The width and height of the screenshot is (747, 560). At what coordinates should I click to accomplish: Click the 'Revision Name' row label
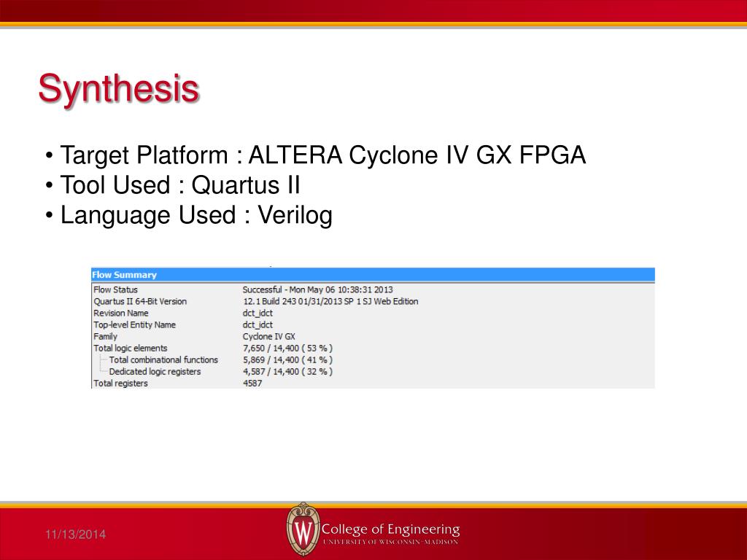click(121, 313)
